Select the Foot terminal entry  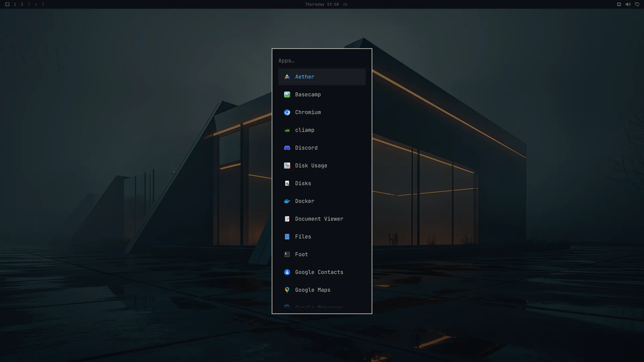point(322,254)
